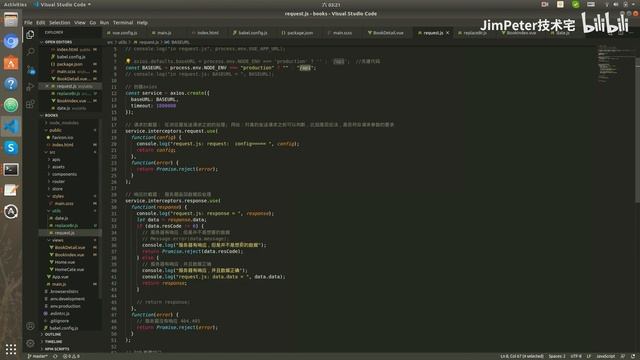
Task: Expand the components folder
Action: [x=64, y=174]
